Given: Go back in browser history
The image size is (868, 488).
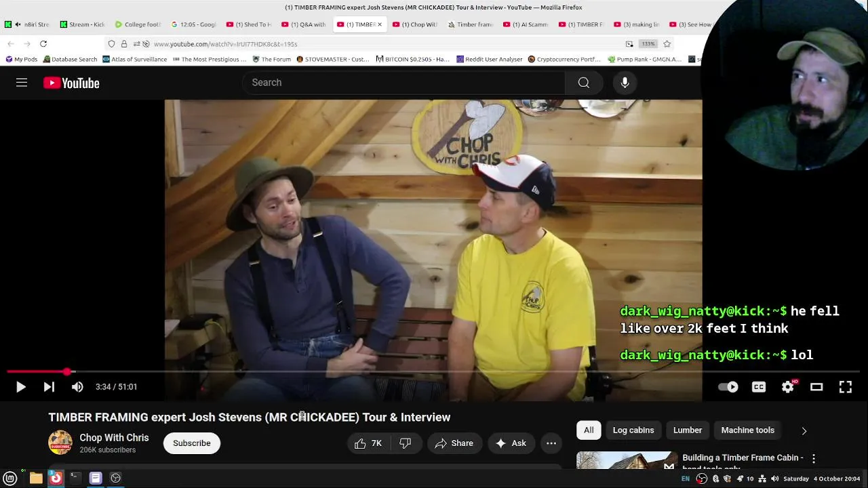Looking at the screenshot, I should [x=10, y=44].
